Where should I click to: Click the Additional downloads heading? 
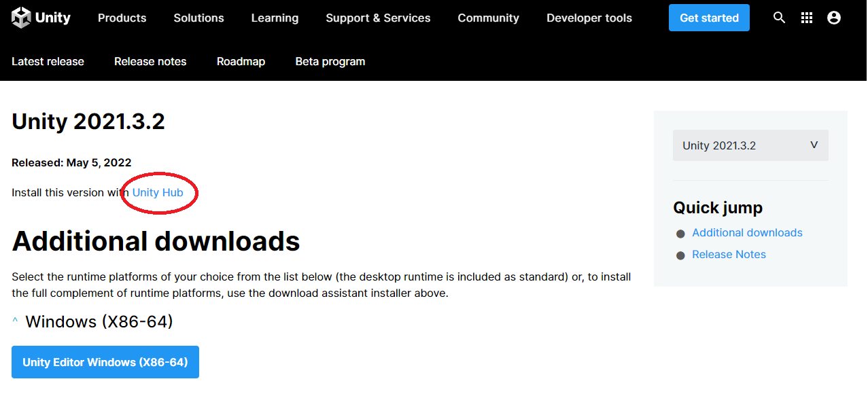pos(156,241)
